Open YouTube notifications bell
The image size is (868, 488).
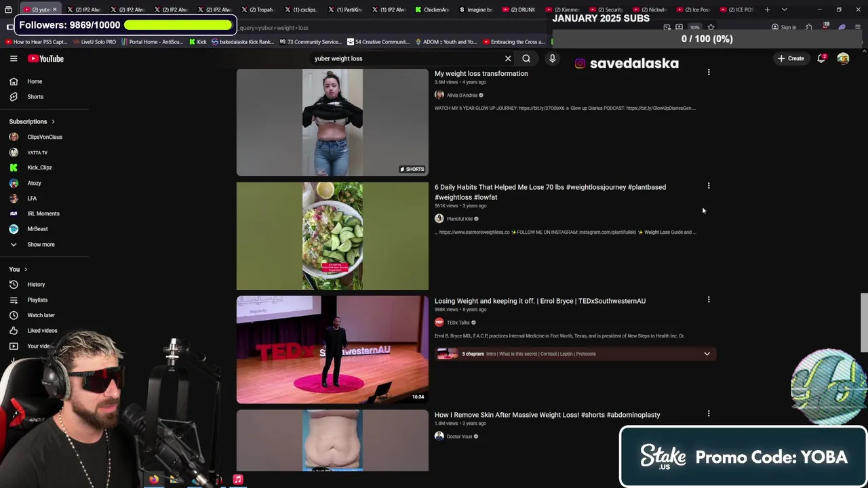click(x=821, y=58)
